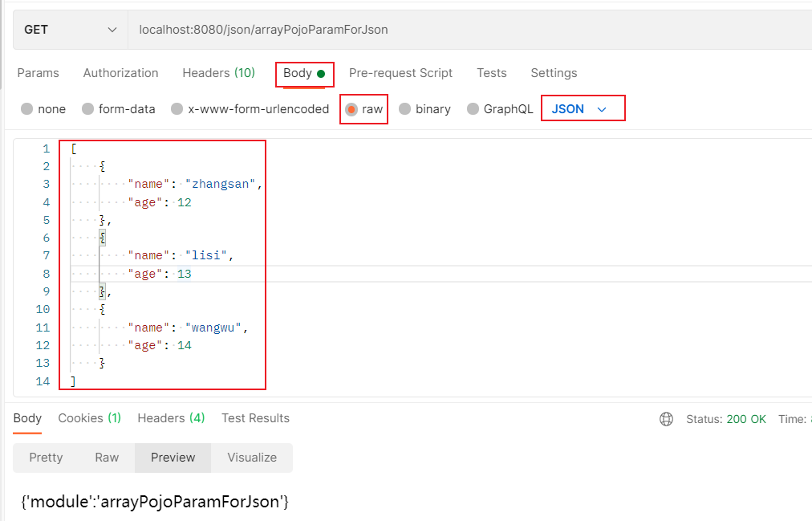Open the GET method dropdown
The image size is (812, 521).
[70, 30]
